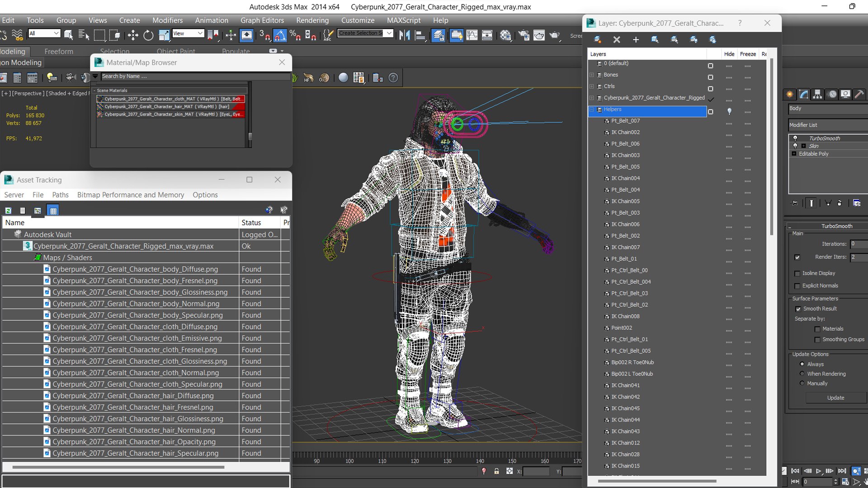Viewport: 868px width, 488px height.
Task: Enable separate by Smoothing Groups checkbox
Action: (x=817, y=339)
